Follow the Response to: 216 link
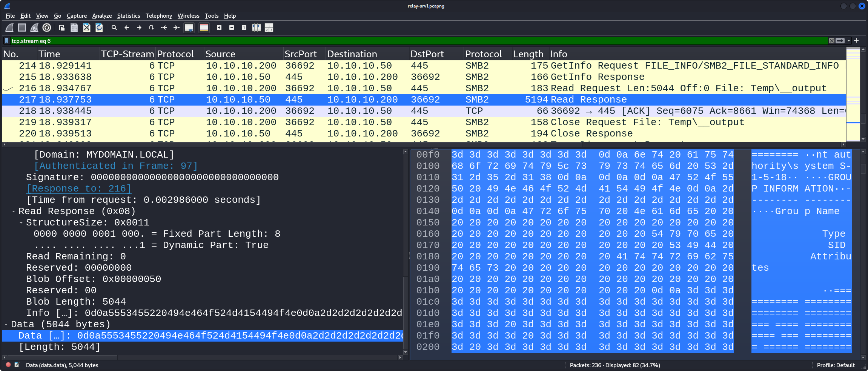Image resolution: width=868 pixels, height=371 pixels. pyautogui.click(x=78, y=189)
